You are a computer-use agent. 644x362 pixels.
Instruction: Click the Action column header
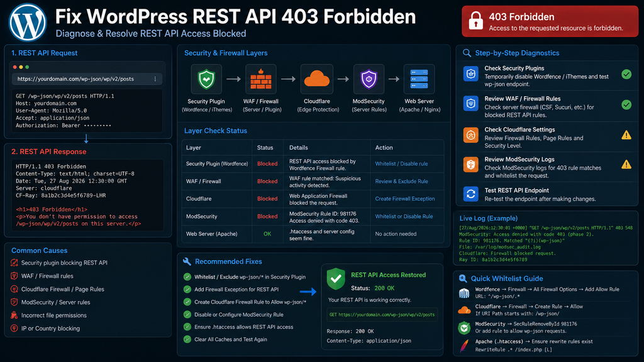click(x=384, y=148)
